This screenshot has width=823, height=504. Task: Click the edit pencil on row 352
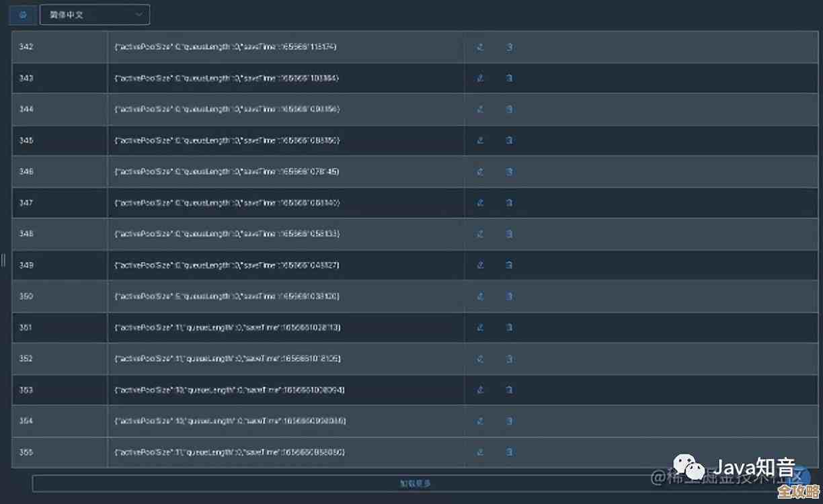point(480,359)
